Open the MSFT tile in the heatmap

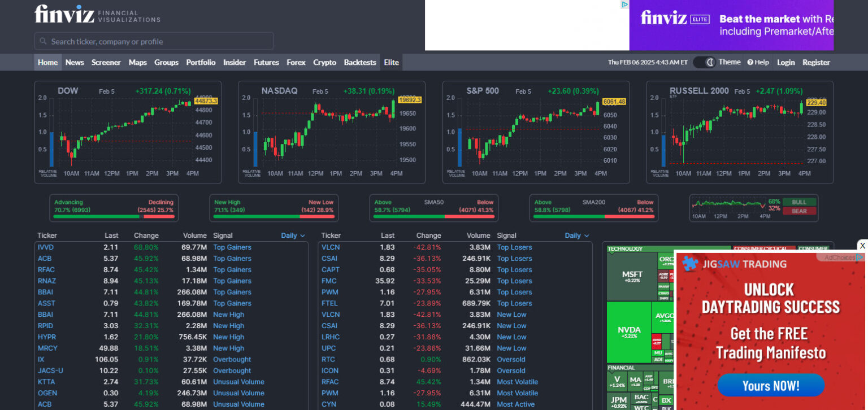pyautogui.click(x=631, y=276)
